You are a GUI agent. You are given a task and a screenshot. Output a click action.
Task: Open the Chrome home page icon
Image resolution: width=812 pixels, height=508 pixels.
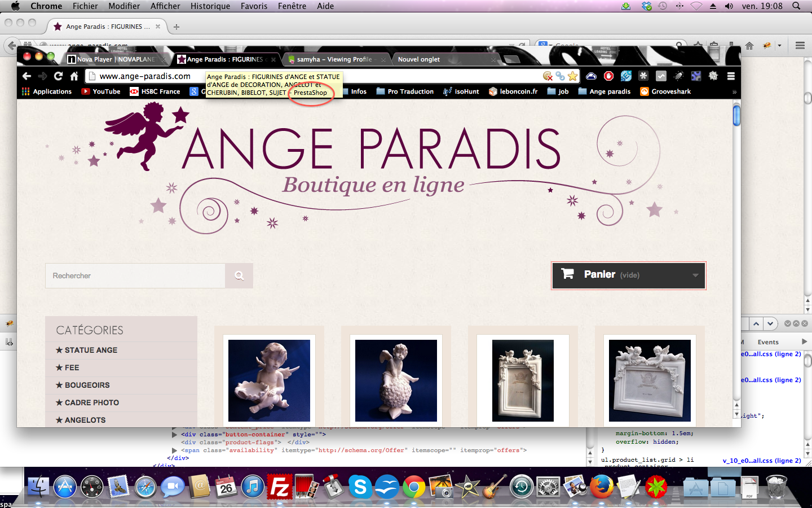74,76
